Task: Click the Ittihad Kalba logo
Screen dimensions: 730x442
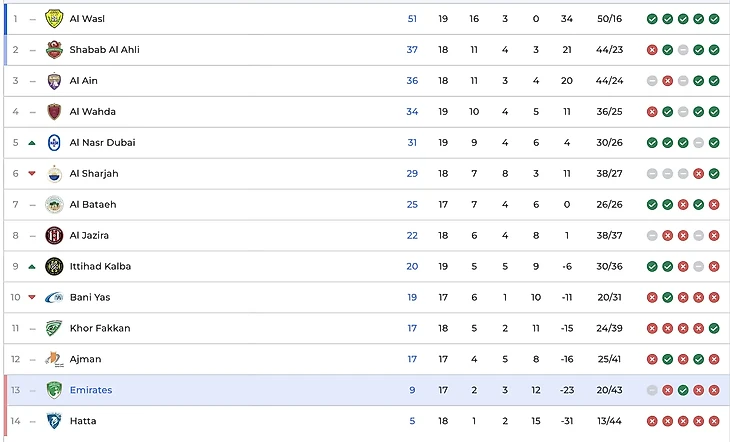Action: [x=54, y=266]
